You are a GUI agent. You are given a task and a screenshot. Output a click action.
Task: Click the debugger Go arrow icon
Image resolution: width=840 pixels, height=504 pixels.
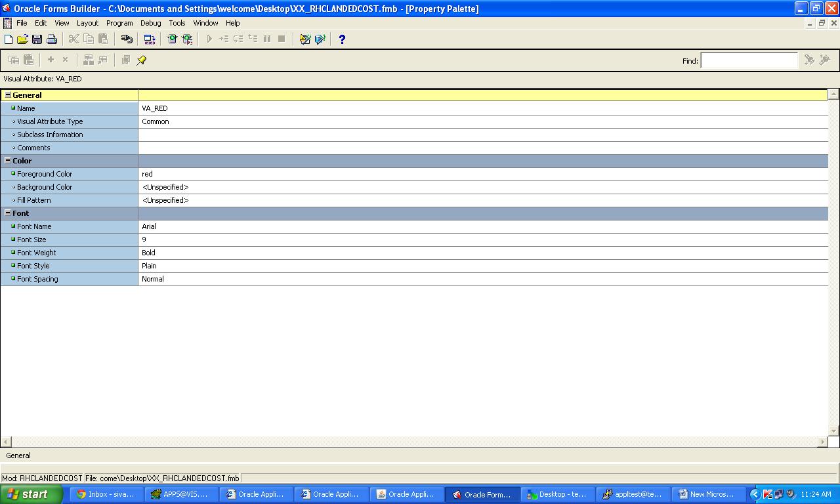209,39
